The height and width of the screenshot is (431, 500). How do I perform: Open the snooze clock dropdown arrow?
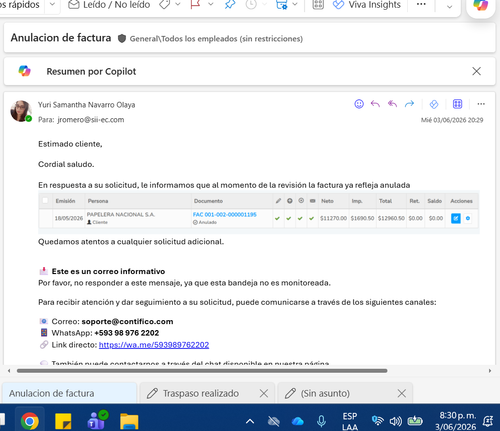point(264,4)
